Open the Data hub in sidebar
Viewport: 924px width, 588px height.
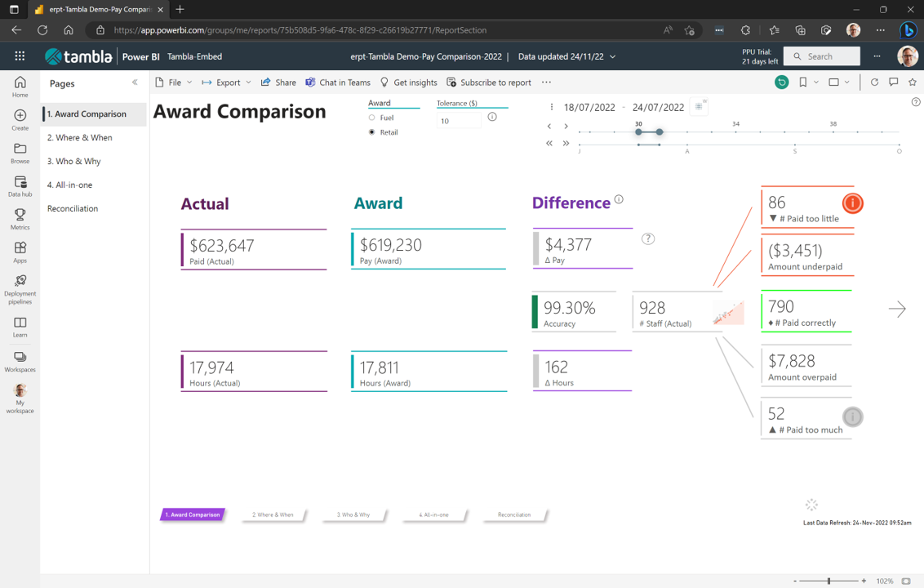20,186
